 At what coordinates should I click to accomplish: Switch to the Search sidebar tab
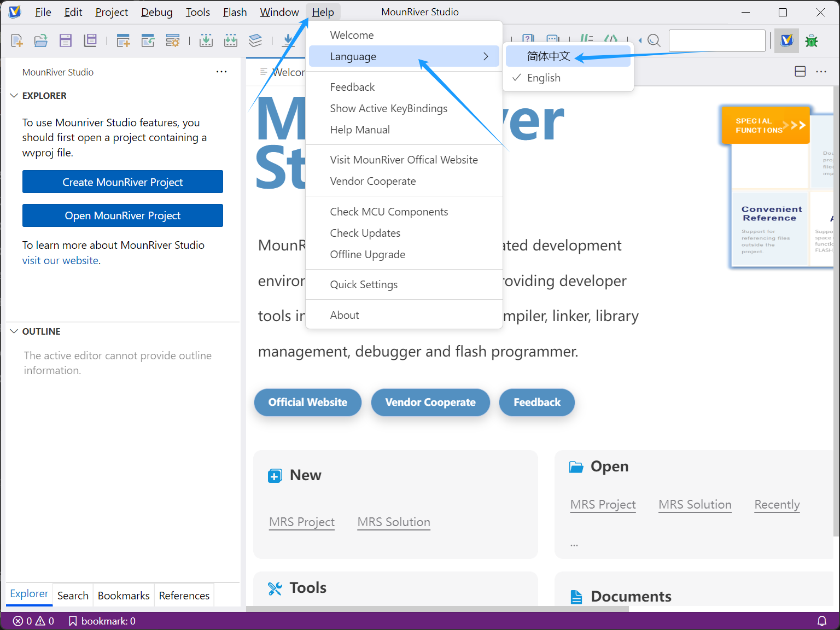[73, 596]
